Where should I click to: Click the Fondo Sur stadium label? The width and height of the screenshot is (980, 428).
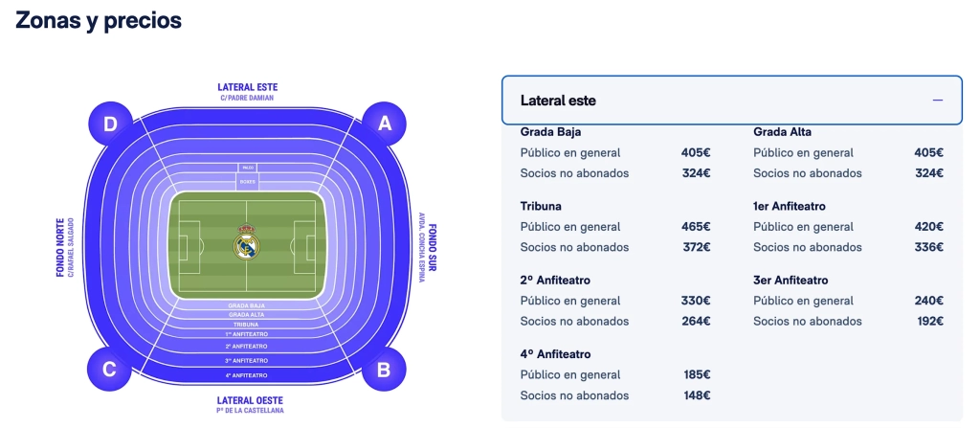(433, 247)
